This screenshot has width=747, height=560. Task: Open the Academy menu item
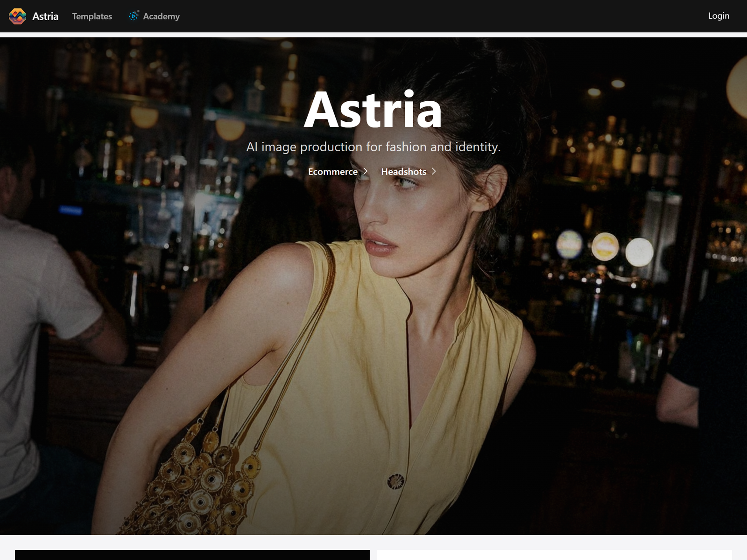tap(161, 16)
